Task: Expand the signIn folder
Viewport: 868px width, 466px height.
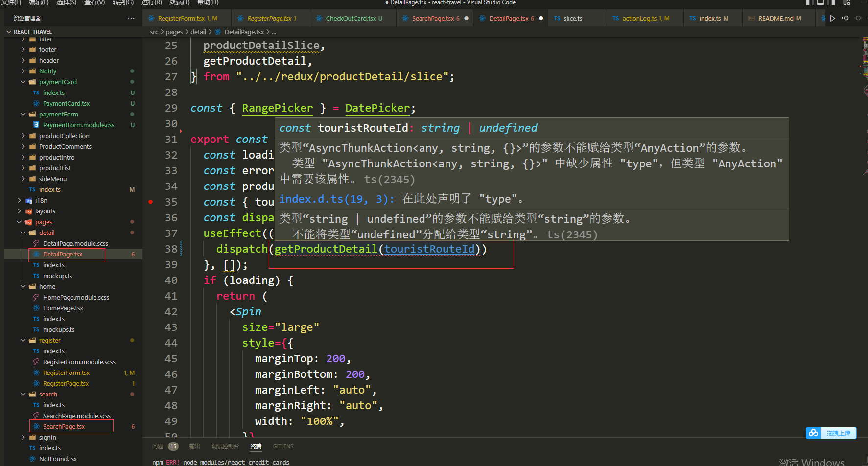Action: (x=23, y=437)
